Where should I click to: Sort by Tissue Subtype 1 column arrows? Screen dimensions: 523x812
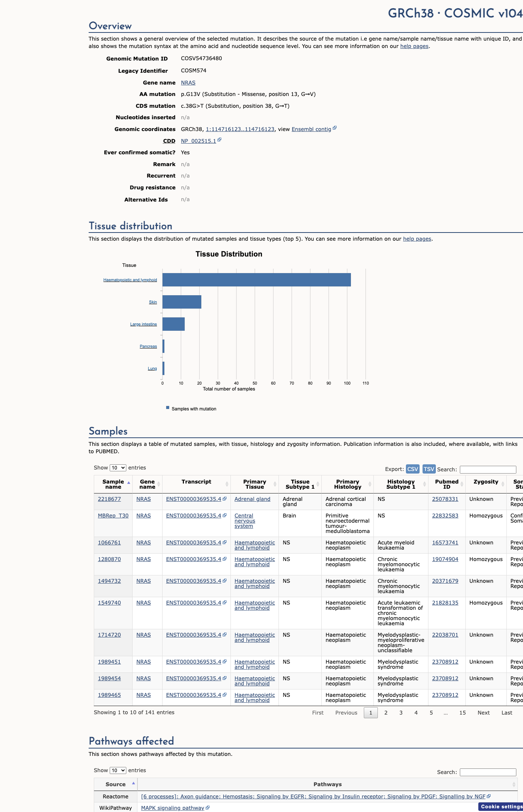[318, 484]
